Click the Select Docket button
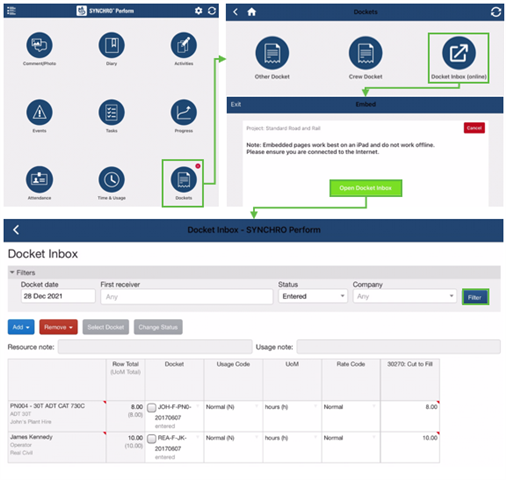The width and height of the screenshot is (506, 480). (106, 327)
